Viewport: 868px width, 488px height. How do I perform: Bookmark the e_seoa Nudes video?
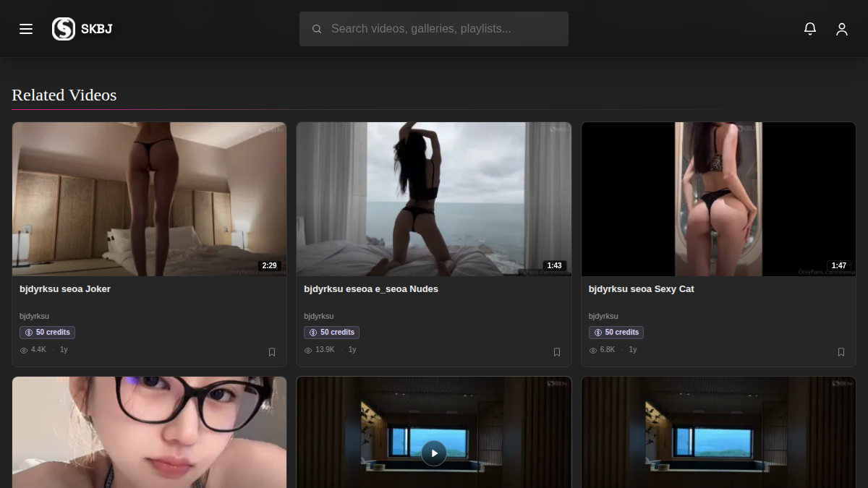tap(557, 352)
